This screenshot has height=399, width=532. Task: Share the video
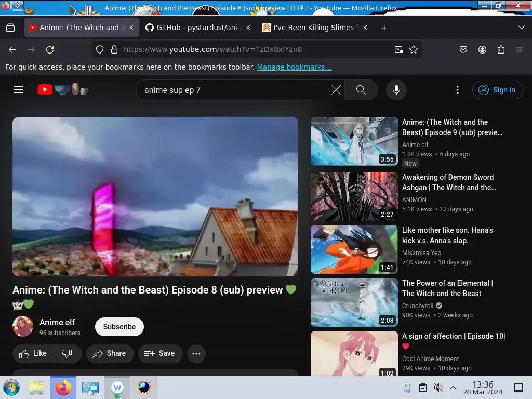point(110,353)
